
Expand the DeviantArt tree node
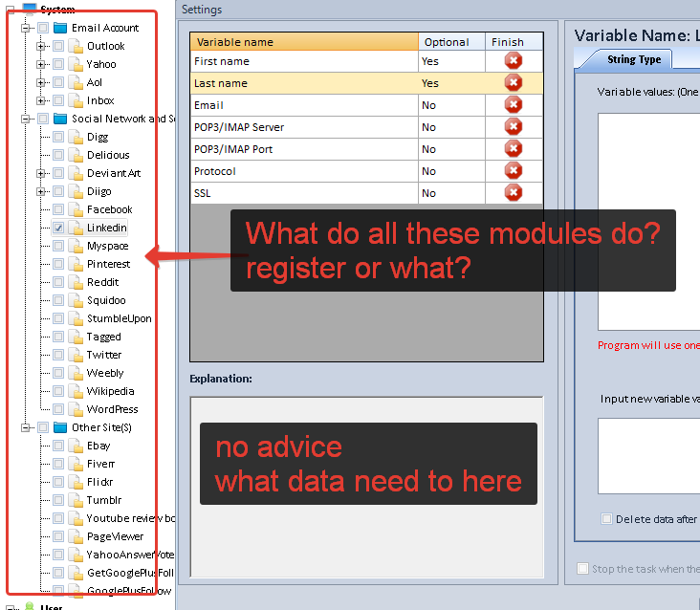[41, 173]
